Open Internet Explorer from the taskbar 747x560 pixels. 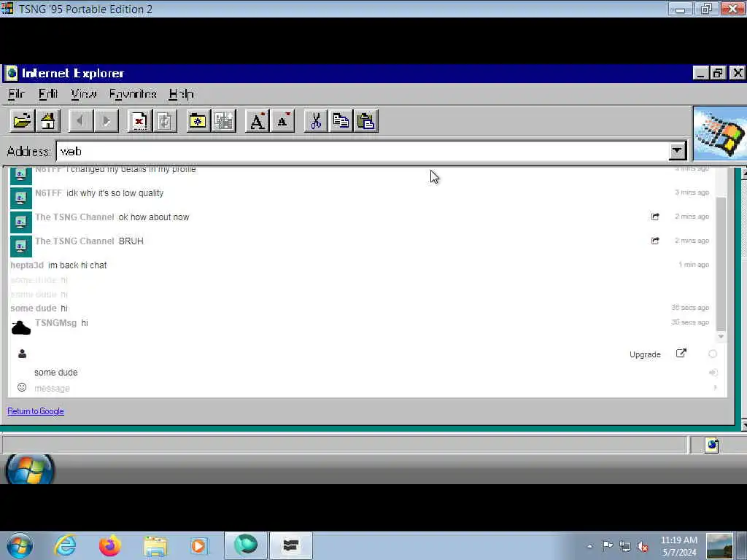pos(65,545)
